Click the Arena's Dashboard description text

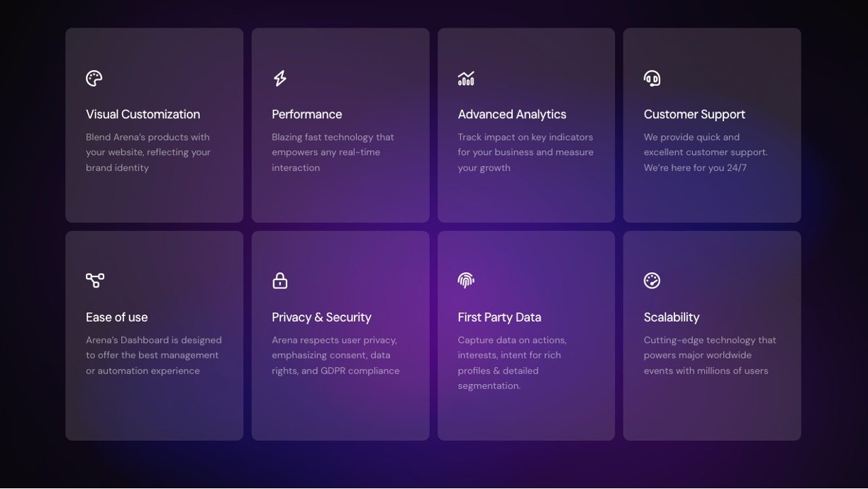(153, 356)
